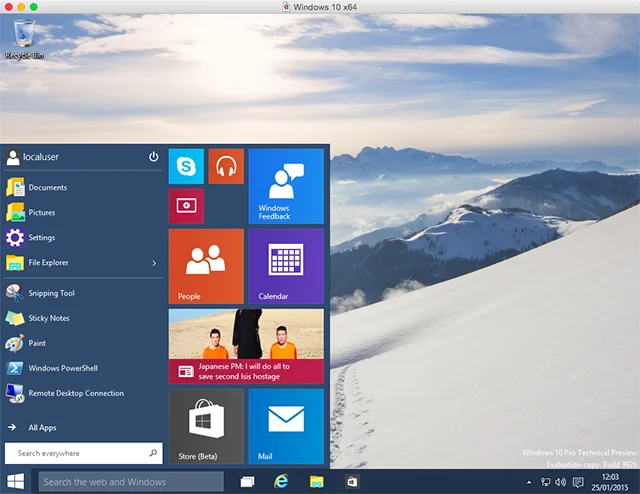Show hidden tray icons arrow
Viewport: 640px width, 494px height.
[x=529, y=483]
